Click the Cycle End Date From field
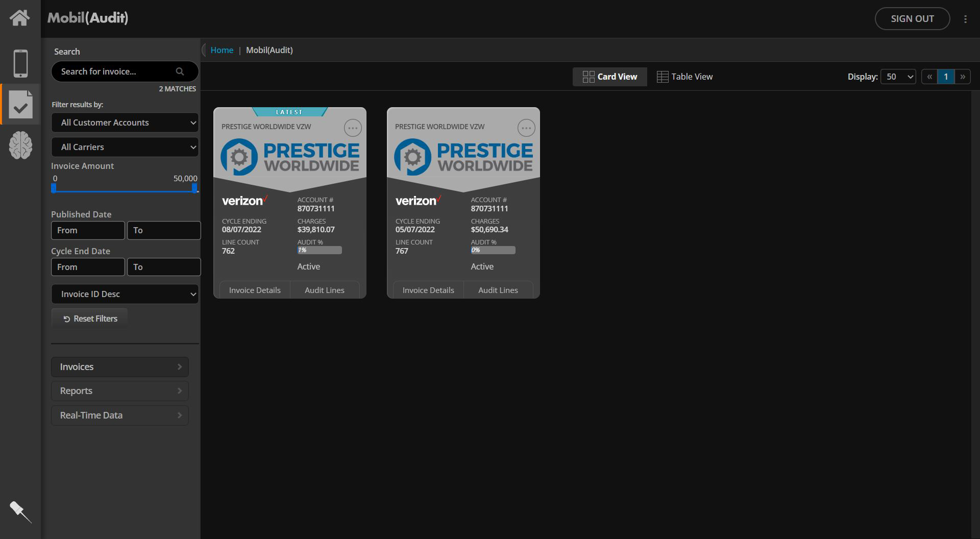 point(88,267)
